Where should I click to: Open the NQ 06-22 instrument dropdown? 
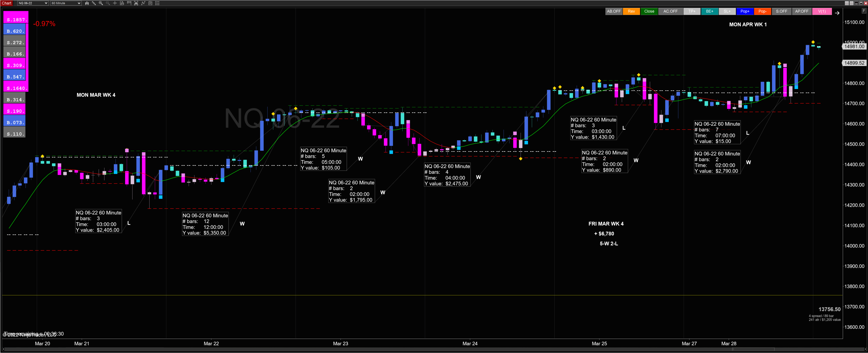coord(33,3)
